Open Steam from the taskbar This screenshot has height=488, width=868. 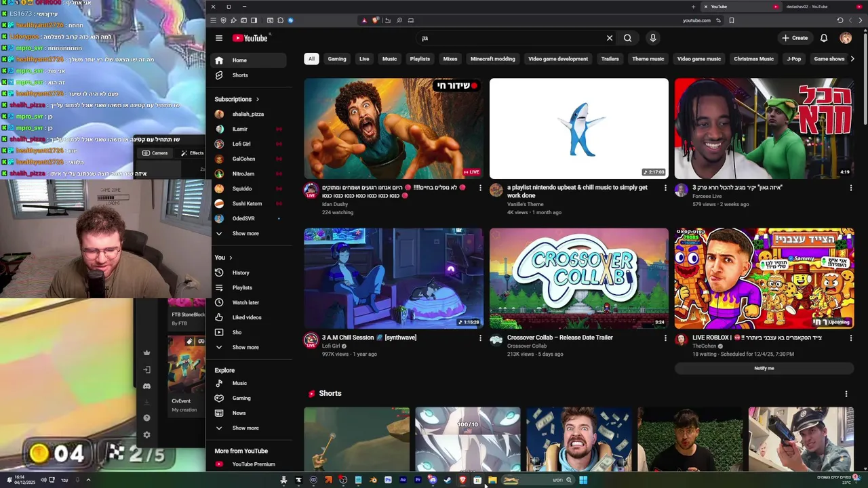coord(447,480)
